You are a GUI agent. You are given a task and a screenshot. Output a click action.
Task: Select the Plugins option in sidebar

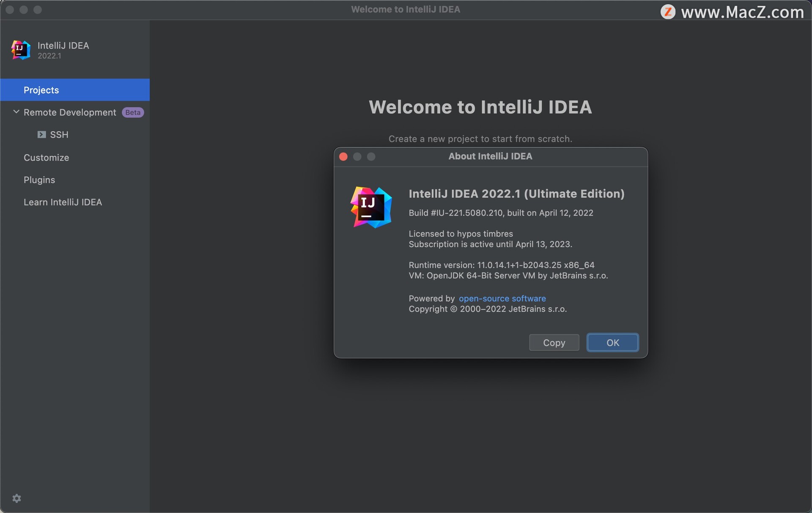coord(39,179)
